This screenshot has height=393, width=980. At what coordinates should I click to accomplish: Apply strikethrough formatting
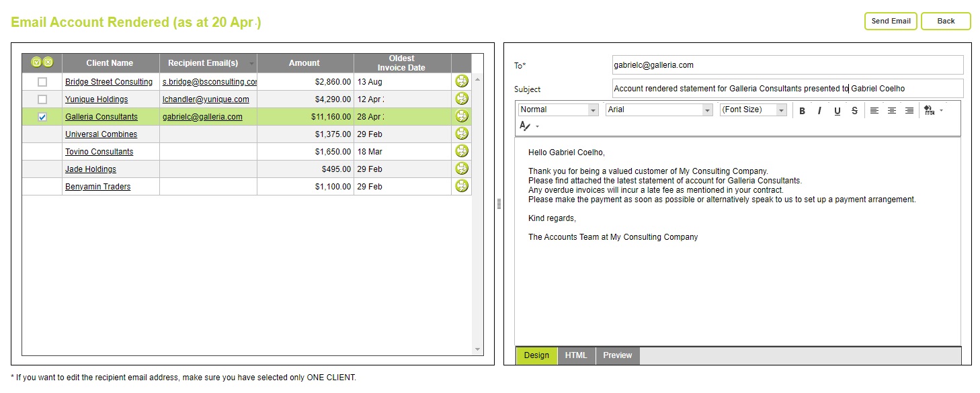click(854, 110)
